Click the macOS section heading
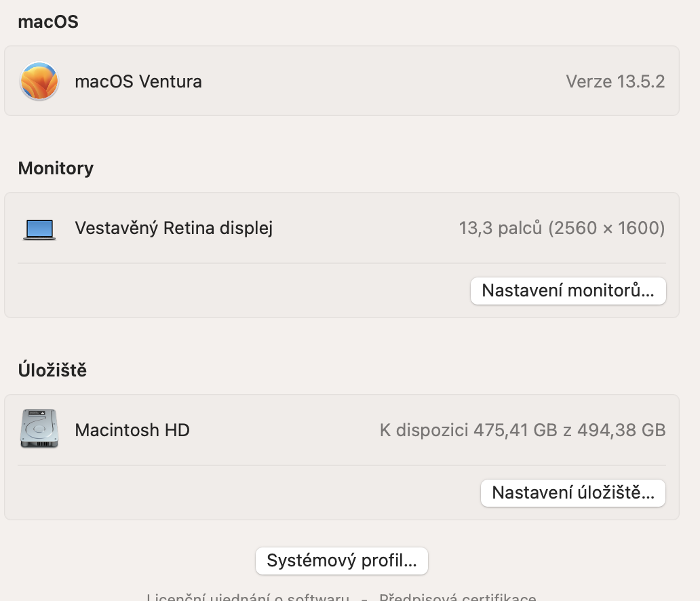The image size is (700, 601). (48, 22)
